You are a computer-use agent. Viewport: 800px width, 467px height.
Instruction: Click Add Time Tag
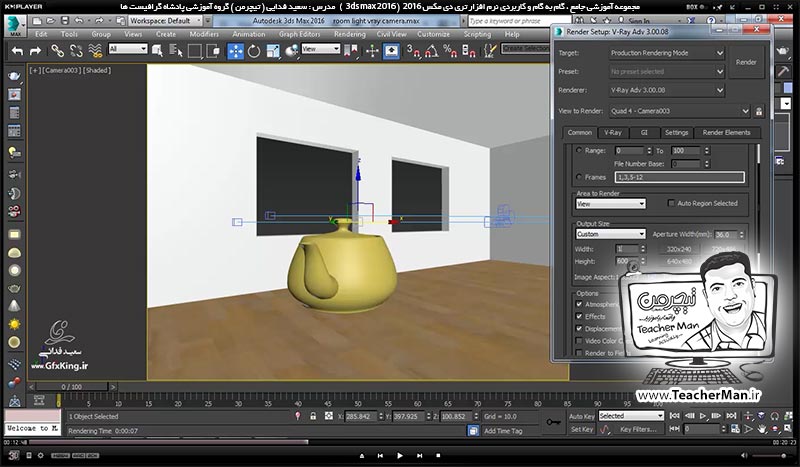click(503, 431)
